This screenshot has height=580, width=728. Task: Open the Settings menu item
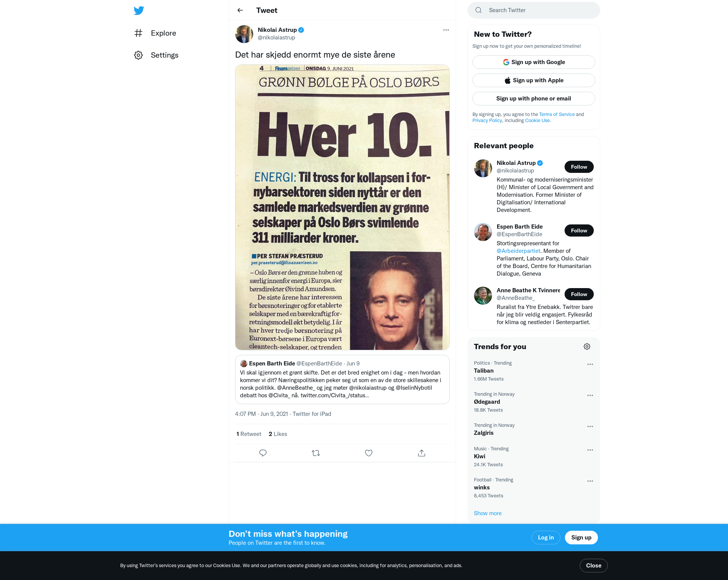coord(156,55)
